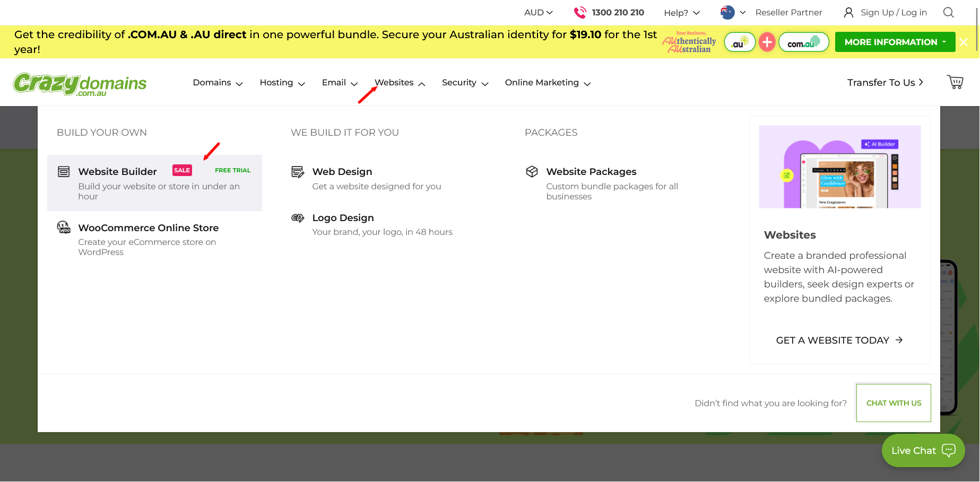The width and height of the screenshot is (980, 482).
Task: Expand the Hosting menu
Action: tap(282, 83)
